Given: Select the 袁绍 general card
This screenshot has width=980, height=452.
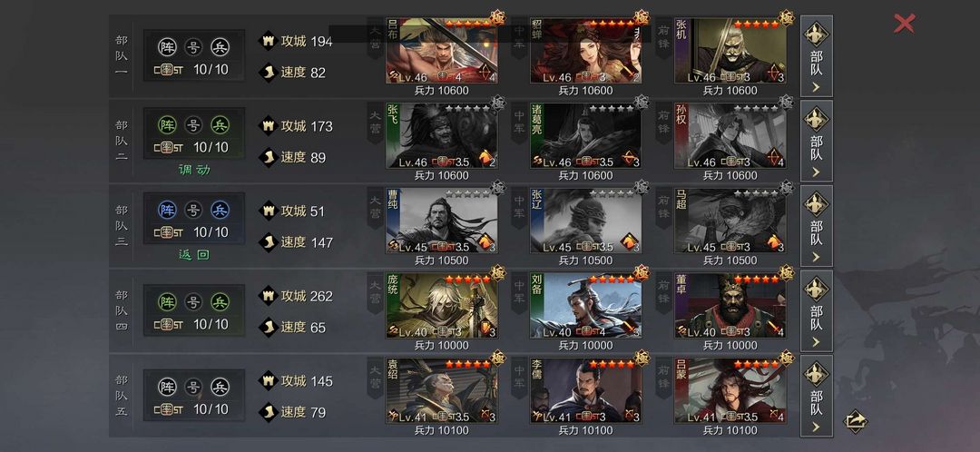Looking at the screenshot, I should click(x=441, y=390).
